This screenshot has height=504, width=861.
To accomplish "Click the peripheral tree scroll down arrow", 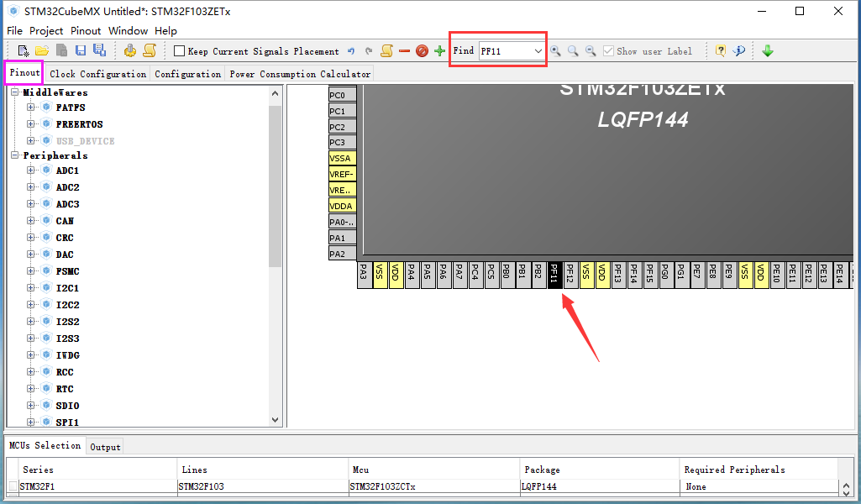I will [276, 420].
